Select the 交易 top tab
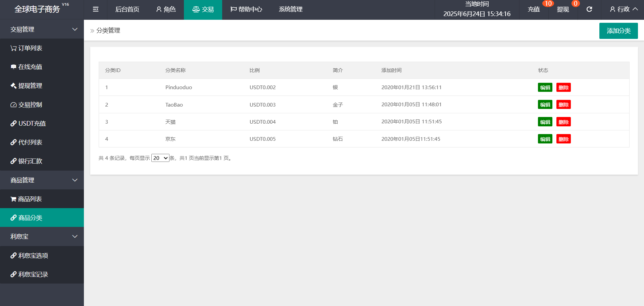 (203, 9)
